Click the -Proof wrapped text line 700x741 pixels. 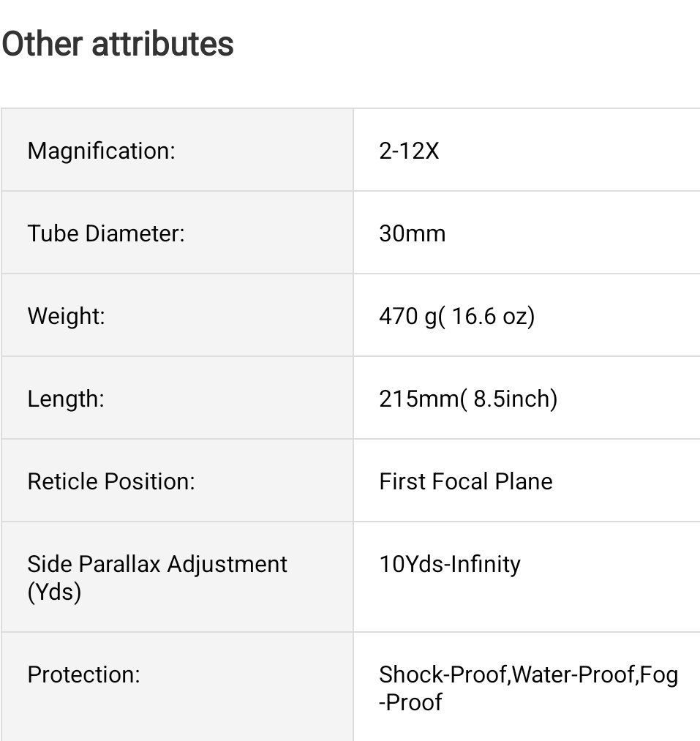(410, 702)
